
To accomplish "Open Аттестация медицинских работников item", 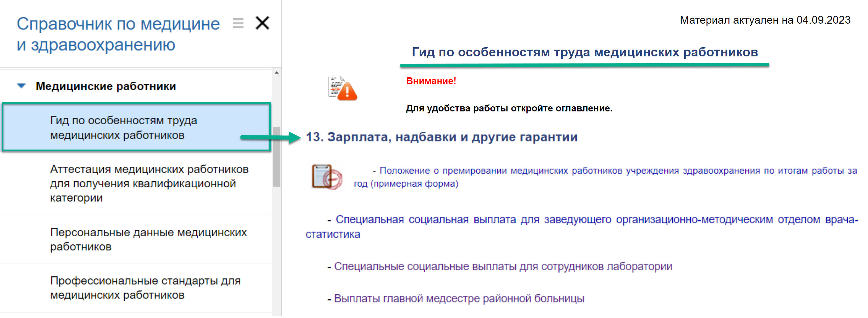I will pos(137,183).
